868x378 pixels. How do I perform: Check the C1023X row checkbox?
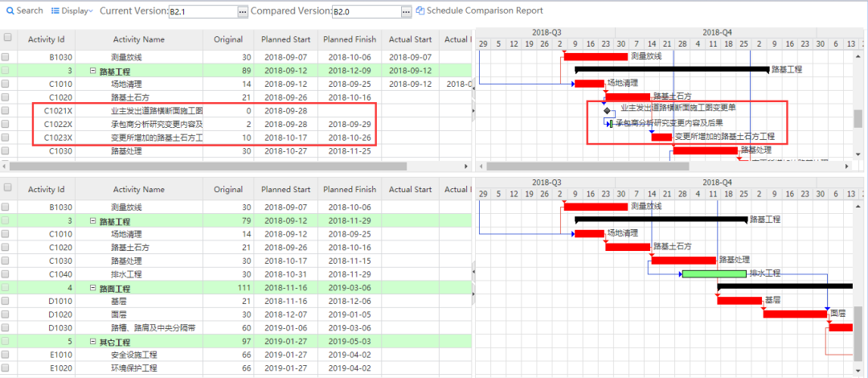click(6, 137)
